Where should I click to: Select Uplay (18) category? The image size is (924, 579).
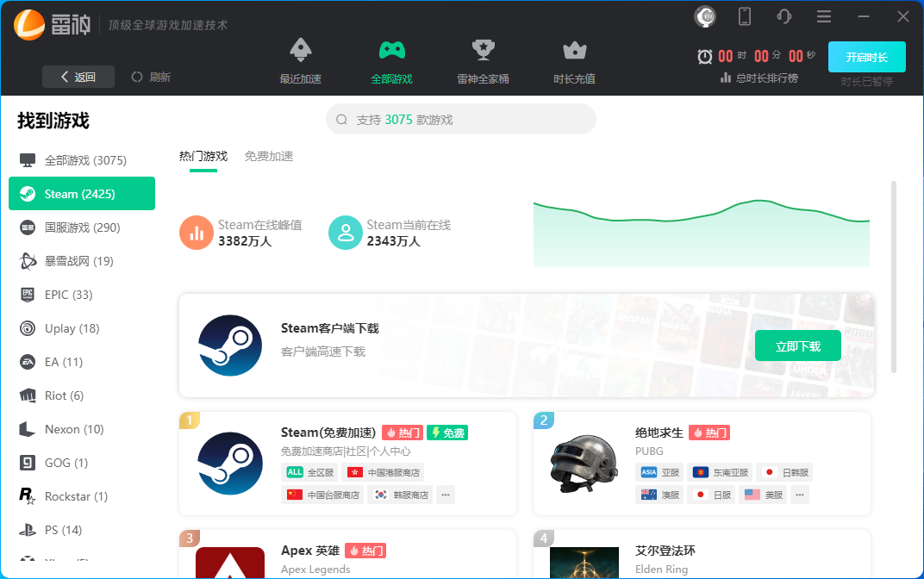click(82, 328)
